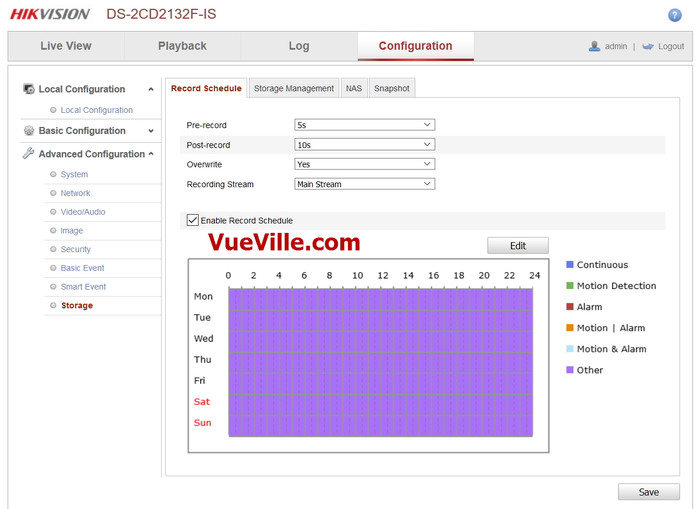The height and width of the screenshot is (509, 700).
Task: Click the Local Configuration monitor icon
Action: (x=29, y=89)
